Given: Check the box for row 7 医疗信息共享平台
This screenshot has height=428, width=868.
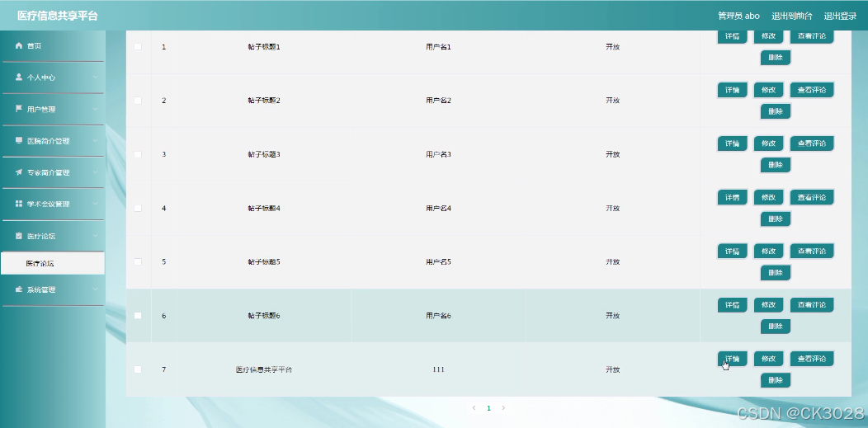Looking at the screenshot, I should pyautogui.click(x=138, y=369).
